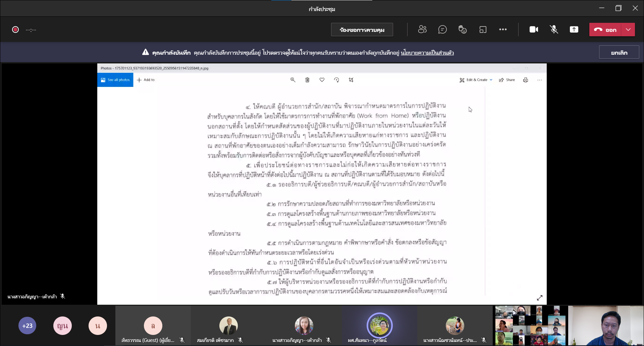Viewport: 644px width, 346px height.
Task: Click the zoom magnifier in Photos toolbar
Action: tap(293, 80)
